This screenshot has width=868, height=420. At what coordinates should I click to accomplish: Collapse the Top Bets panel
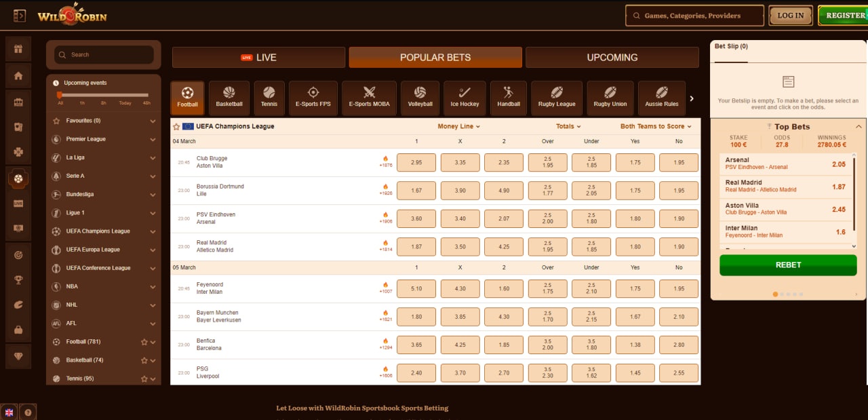point(859,127)
